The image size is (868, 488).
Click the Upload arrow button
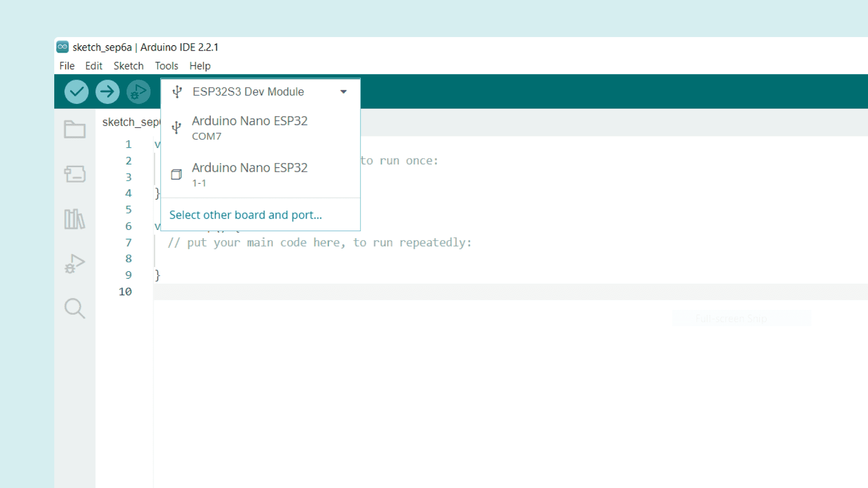107,92
